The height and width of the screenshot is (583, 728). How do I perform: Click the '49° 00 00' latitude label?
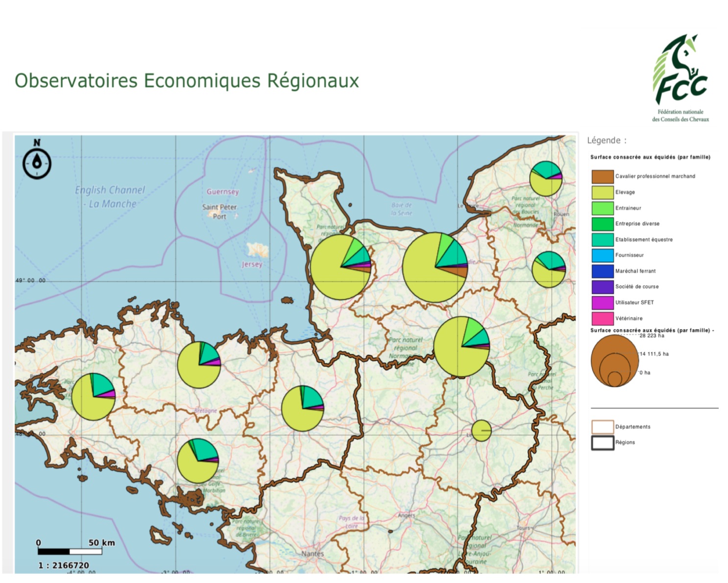coord(30,281)
